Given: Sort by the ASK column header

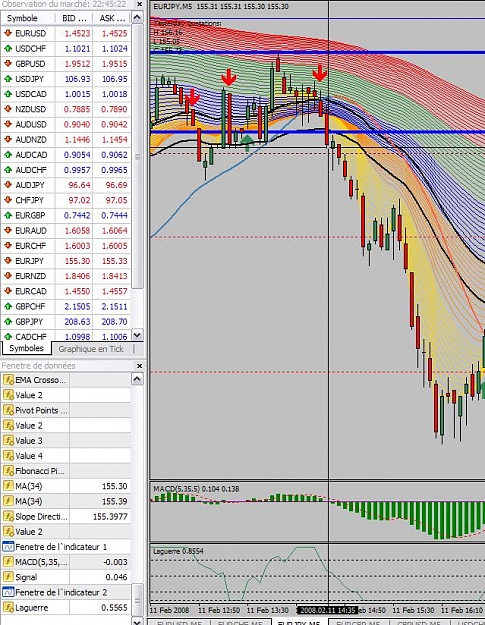Looking at the screenshot, I should tap(112, 18).
